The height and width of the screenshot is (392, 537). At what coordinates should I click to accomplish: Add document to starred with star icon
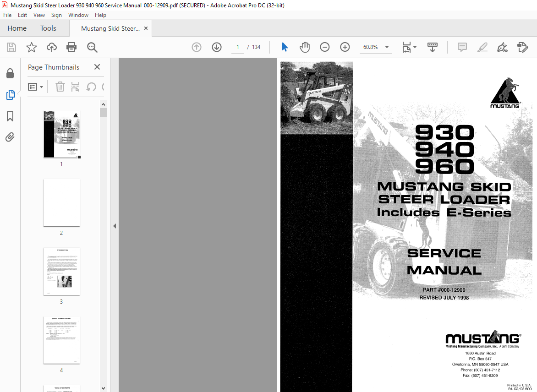pos(32,47)
